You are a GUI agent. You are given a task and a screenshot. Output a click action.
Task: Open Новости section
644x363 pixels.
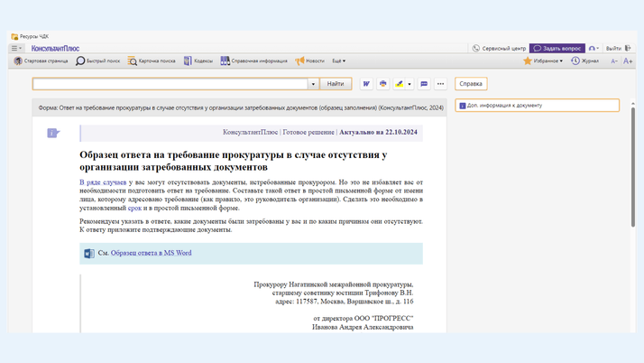point(310,60)
